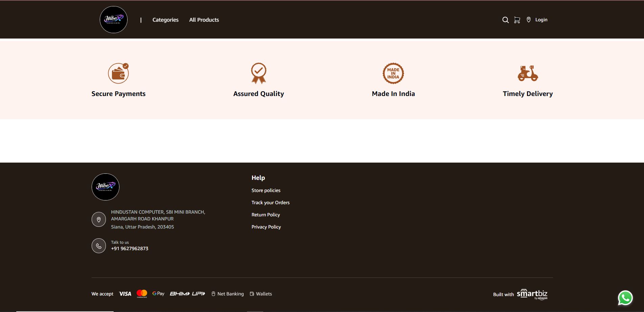
Task: View the Return Policy page
Action: (x=266, y=215)
